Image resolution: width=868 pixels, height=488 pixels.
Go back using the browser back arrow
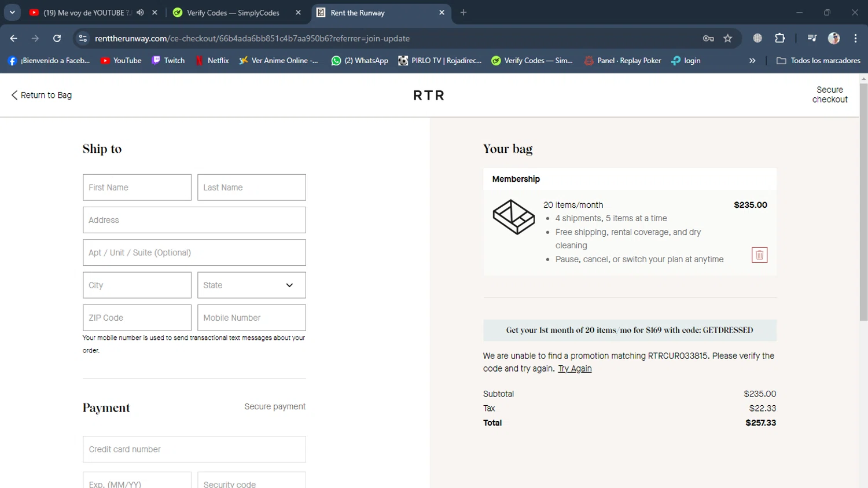click(13, 38)
